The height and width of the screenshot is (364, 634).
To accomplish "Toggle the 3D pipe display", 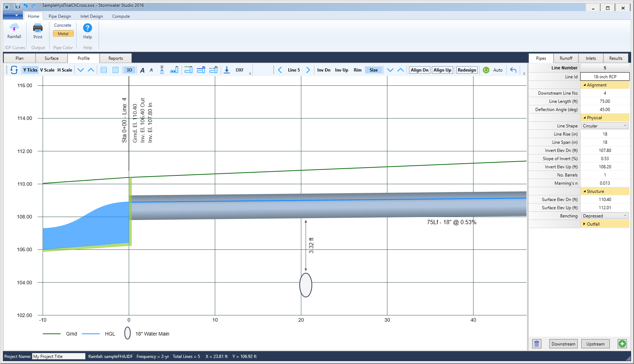I will click(129, 70).
